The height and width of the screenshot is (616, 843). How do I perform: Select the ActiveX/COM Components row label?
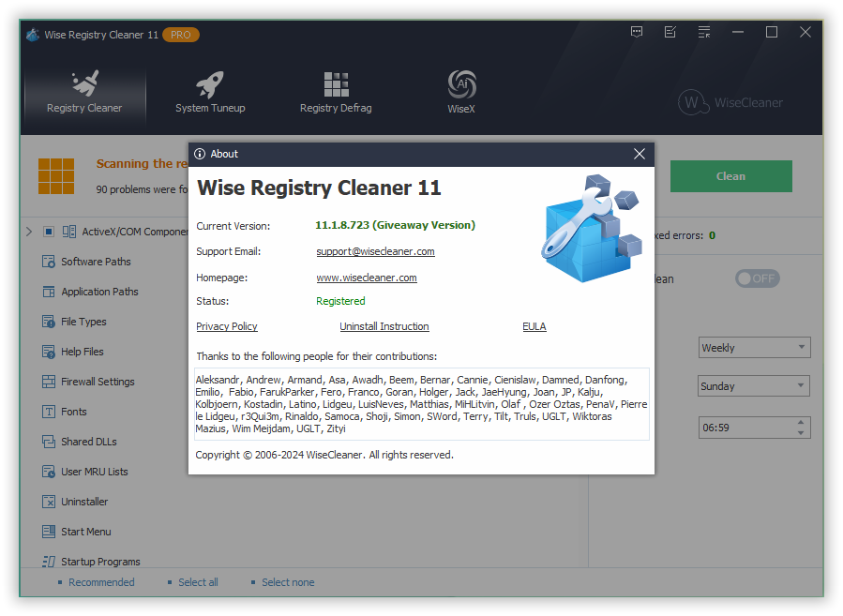point(135,232)
